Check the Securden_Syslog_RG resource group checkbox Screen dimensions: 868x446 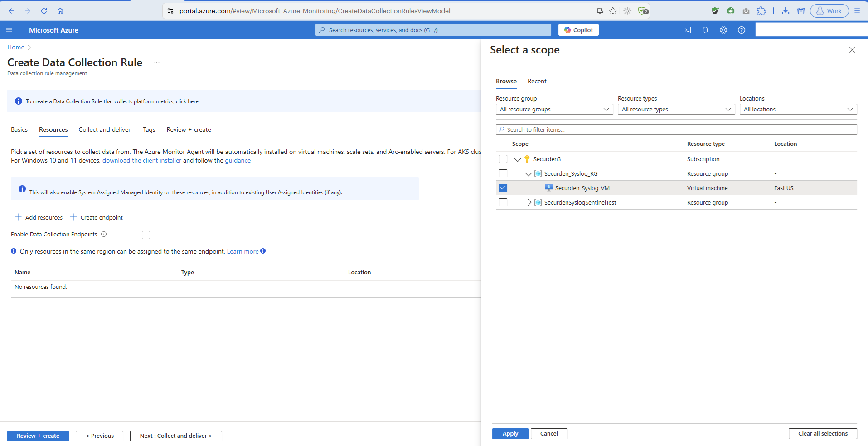coord(503,173)
